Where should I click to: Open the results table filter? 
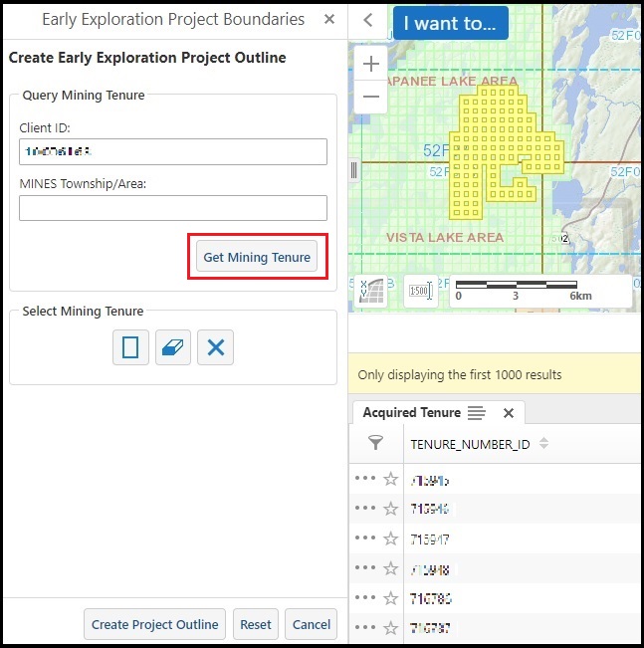tap(375, 443)
